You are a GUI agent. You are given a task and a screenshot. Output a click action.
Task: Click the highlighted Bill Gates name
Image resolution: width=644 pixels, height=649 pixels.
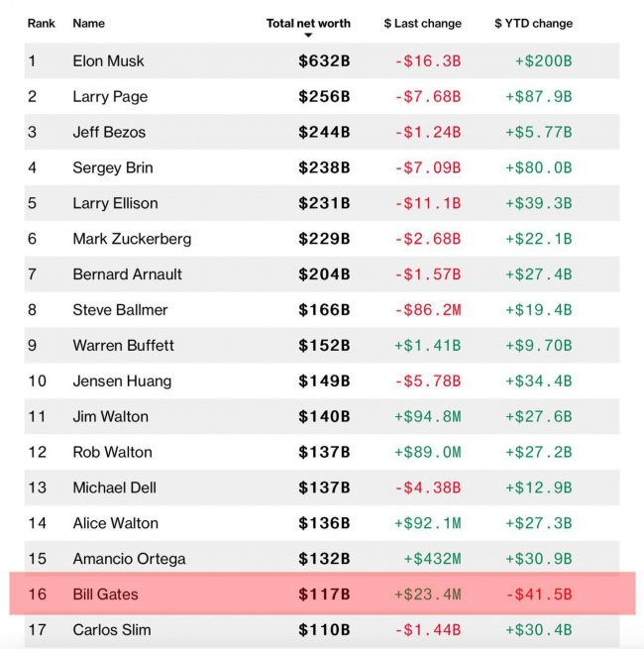105,595
